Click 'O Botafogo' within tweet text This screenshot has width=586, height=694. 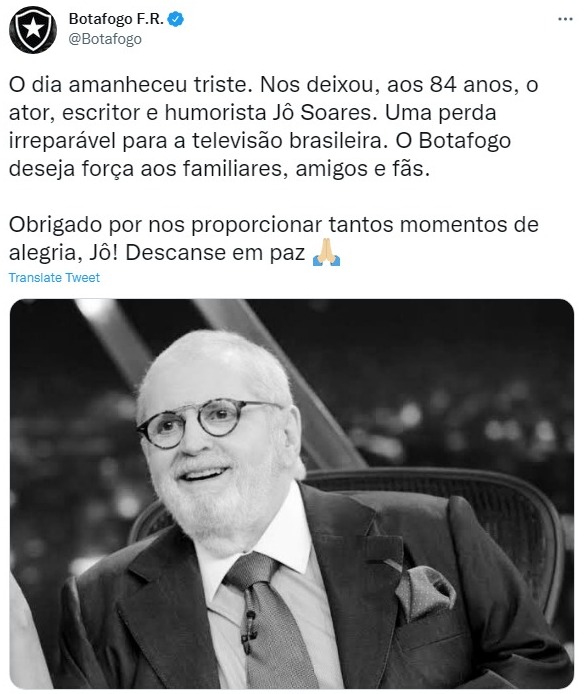(x=454, y=141)
